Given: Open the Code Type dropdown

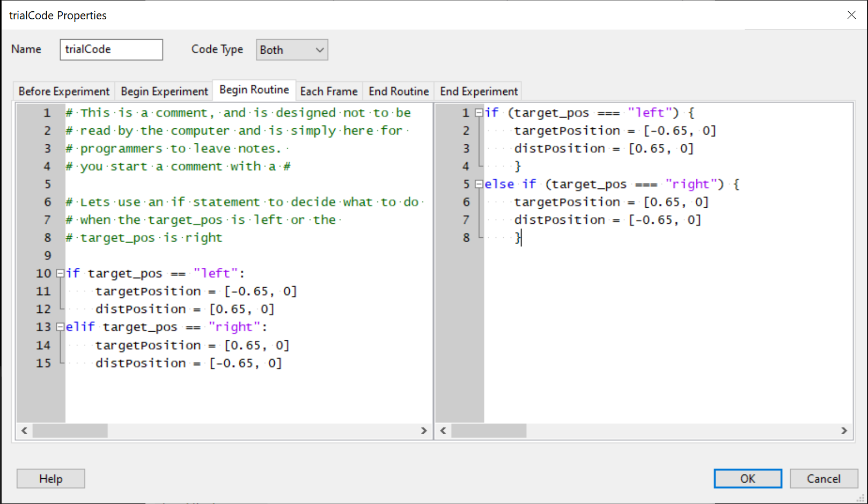Looking at the screenshot, I should (292, 50).
